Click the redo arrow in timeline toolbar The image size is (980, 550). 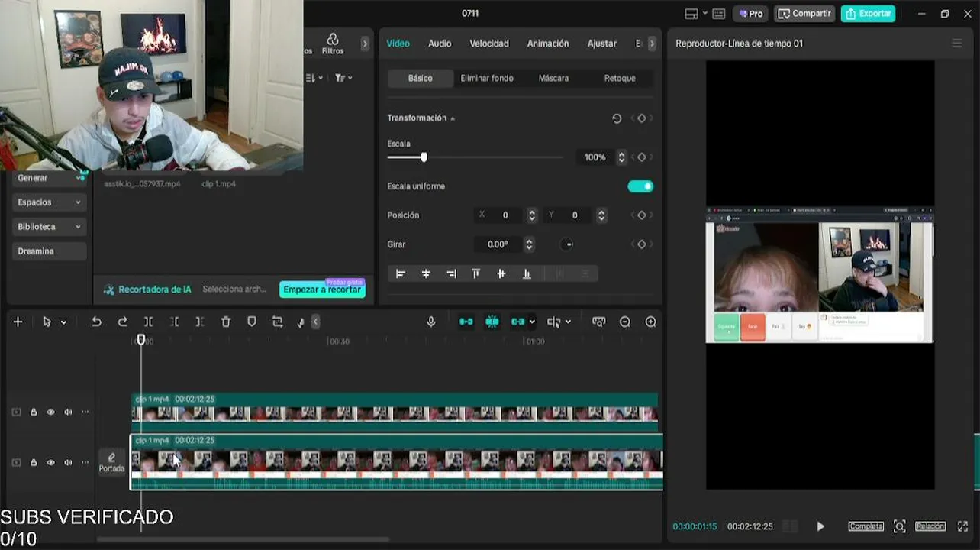pos(122,322)
